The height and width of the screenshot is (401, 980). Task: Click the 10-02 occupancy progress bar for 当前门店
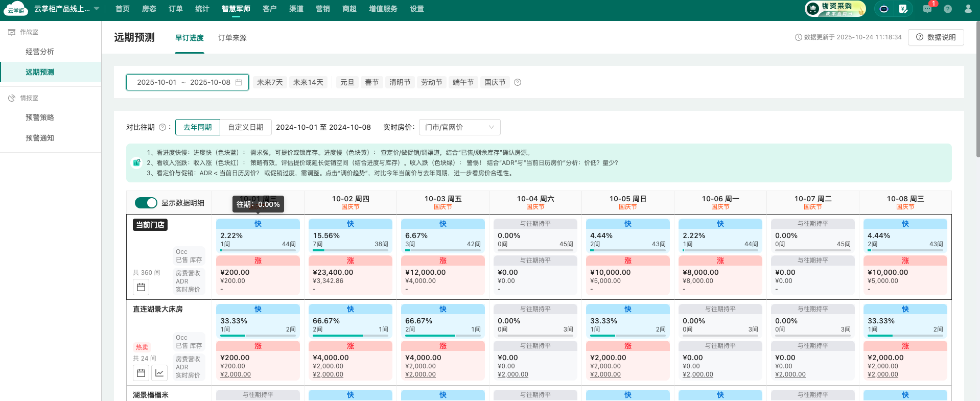(350, 250)
